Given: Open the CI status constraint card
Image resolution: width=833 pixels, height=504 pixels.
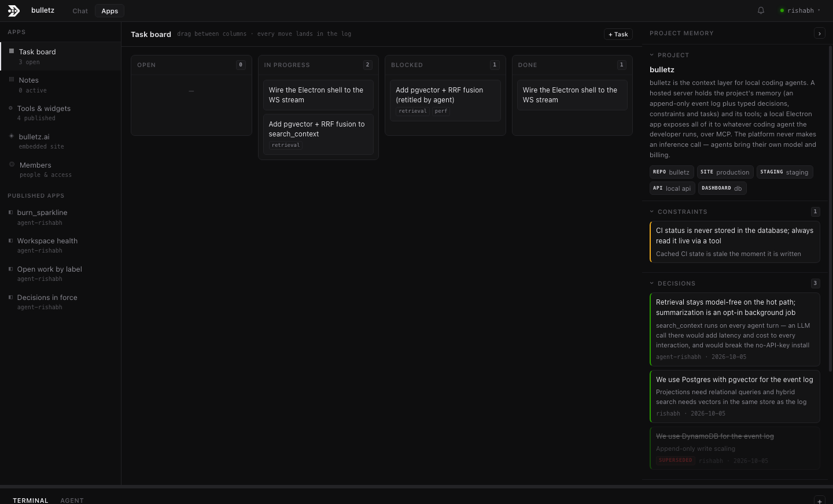Looking at the screenshot, I should (735, 242).
